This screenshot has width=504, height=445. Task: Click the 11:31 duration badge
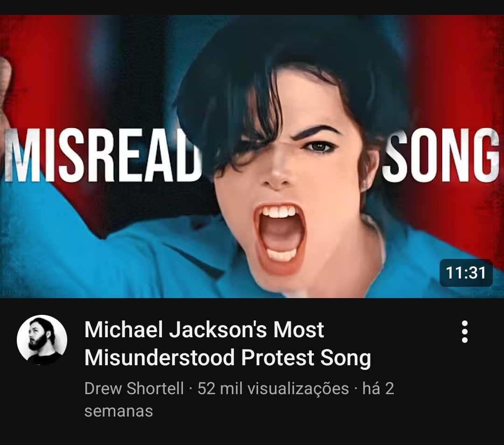click(x=466, y=273)
